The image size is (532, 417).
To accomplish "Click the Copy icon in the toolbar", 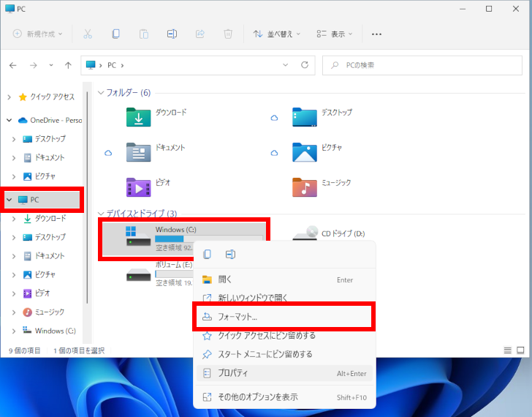I will coord(115,34).
